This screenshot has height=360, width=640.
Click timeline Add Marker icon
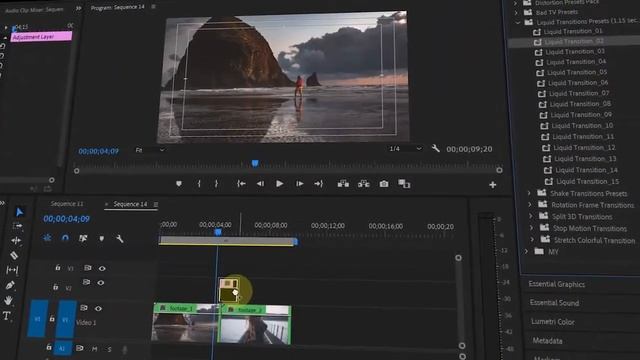(x=102, y=238)
